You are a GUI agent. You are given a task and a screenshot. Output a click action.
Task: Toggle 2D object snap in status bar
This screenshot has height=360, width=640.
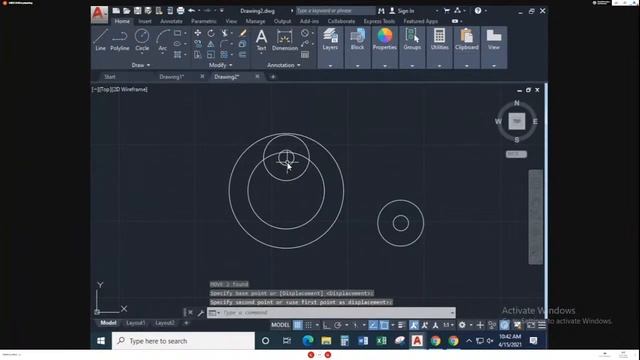pos(384,325)
